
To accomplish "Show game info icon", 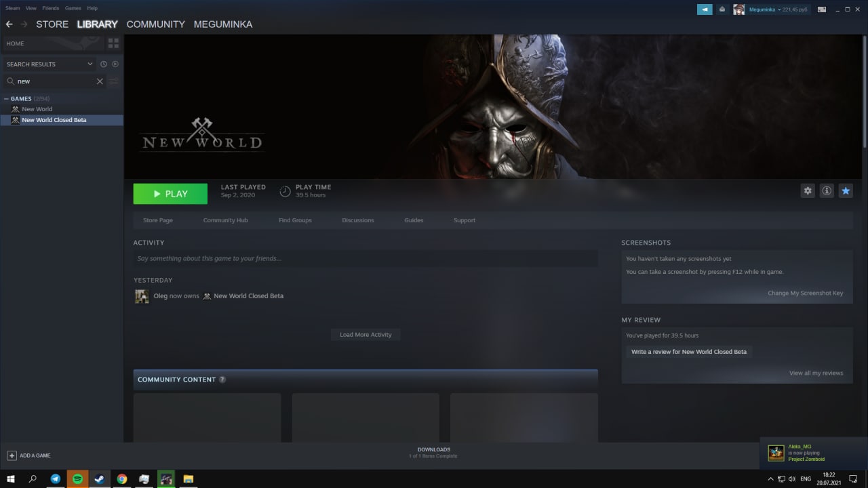I will [827, 191].
